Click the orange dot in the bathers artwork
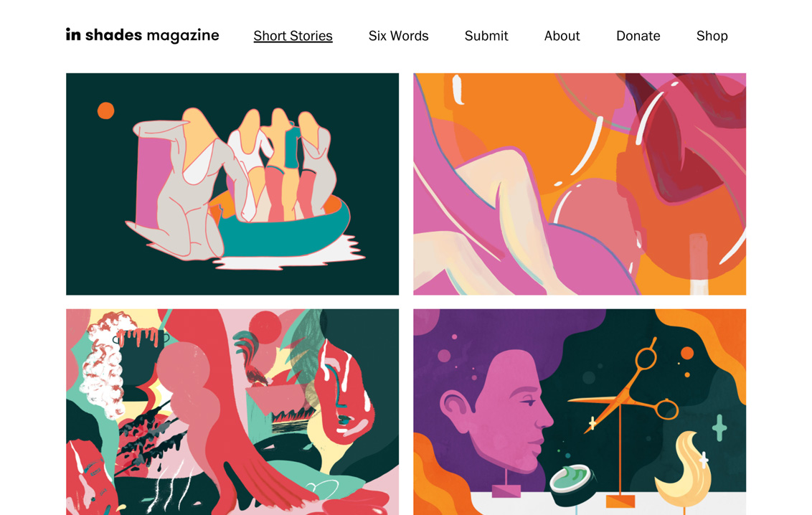The height and width of the screenshot is (515, 812). coord(105,110)
